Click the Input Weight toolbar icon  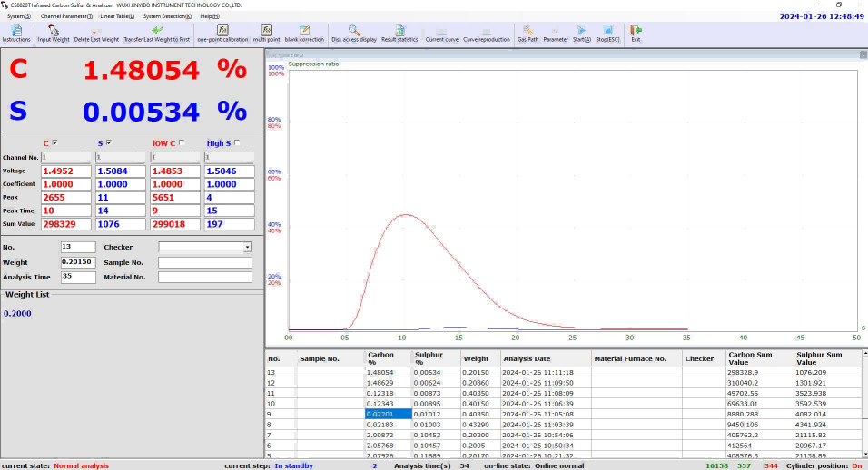pos(54,34)
